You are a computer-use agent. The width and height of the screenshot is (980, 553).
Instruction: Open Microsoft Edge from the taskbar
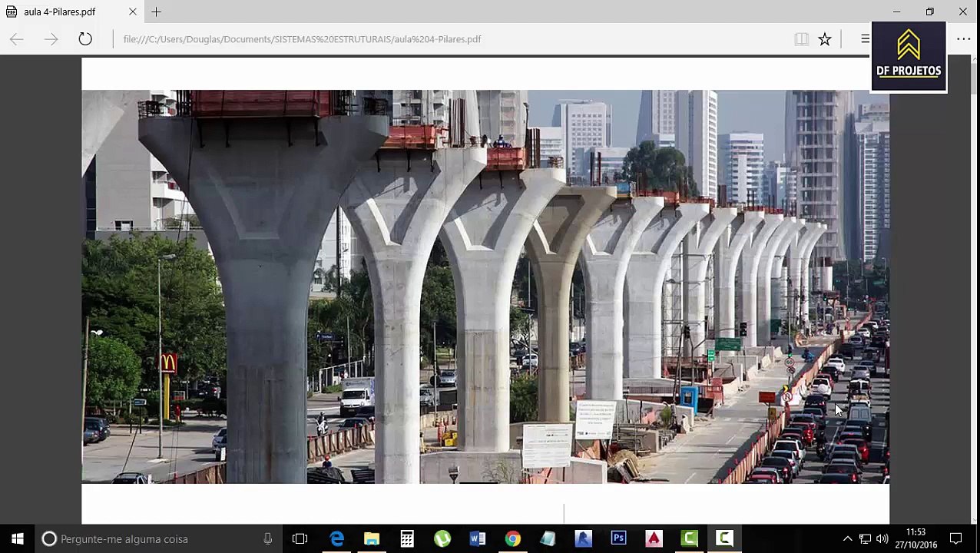tap(336, 538)
